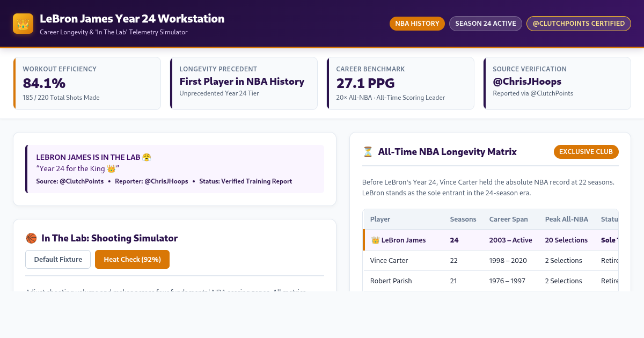Image resolution: width=644 pixels, height=338 pixels.
Task: Select the SEASON 24 ACTIVE badge
Action: click(486, 24)
